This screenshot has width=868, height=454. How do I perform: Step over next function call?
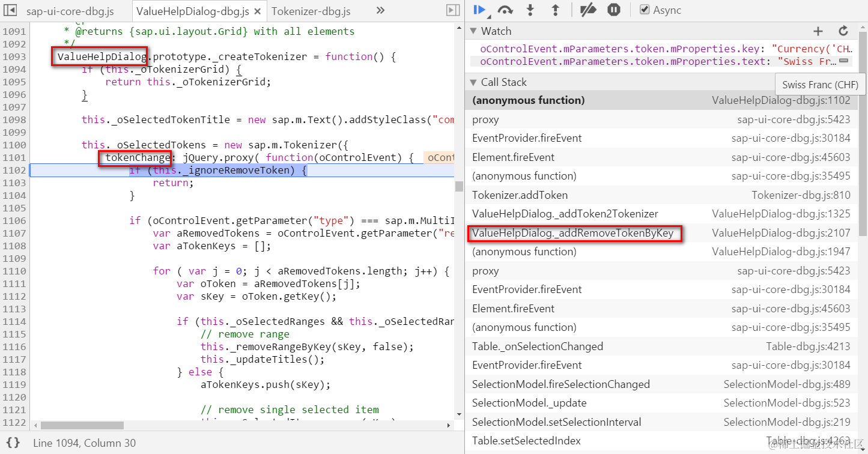[x=505, y=10]
